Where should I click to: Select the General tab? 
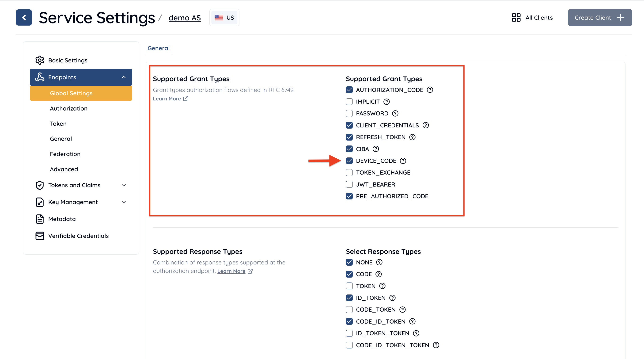tap(159, 48)
